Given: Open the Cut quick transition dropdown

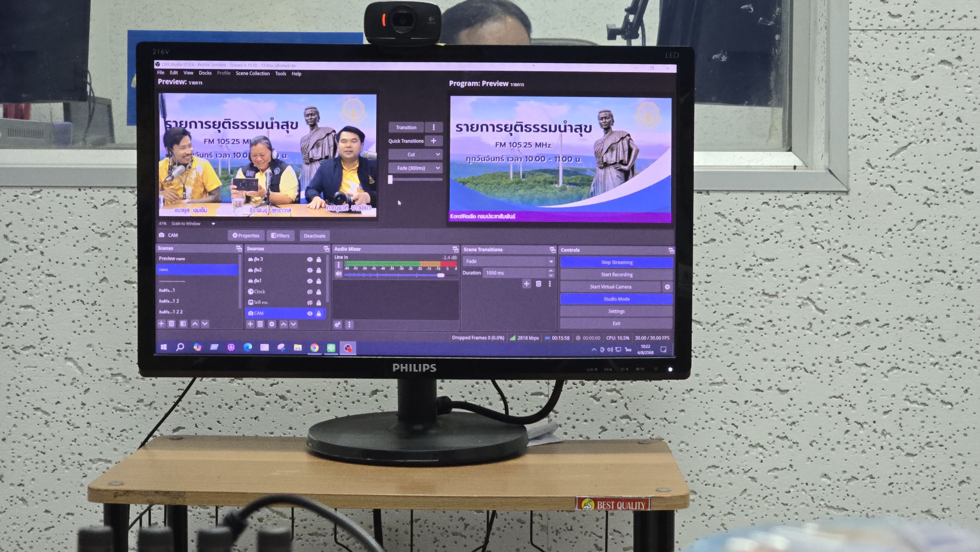Looking at the screenshot, I should tap(438, 155).
